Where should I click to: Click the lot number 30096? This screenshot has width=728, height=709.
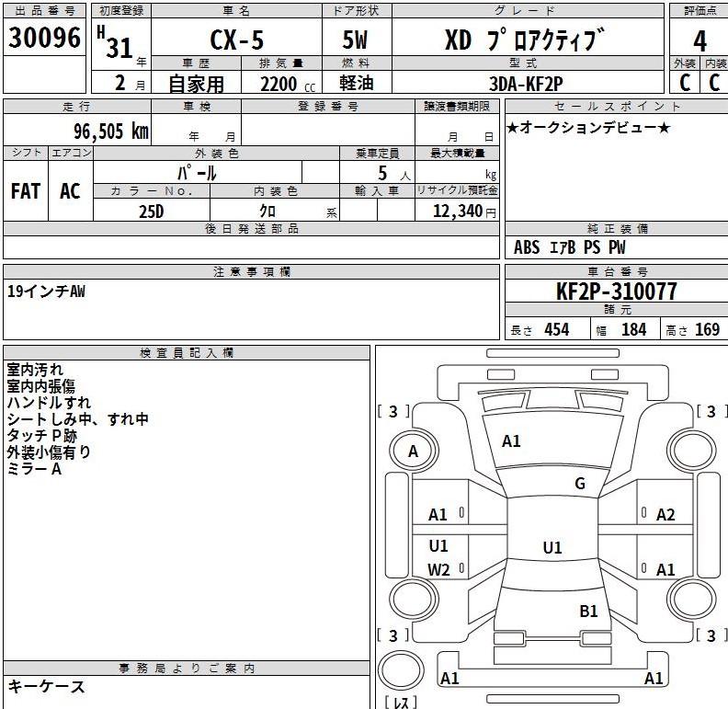pos(44,38)
